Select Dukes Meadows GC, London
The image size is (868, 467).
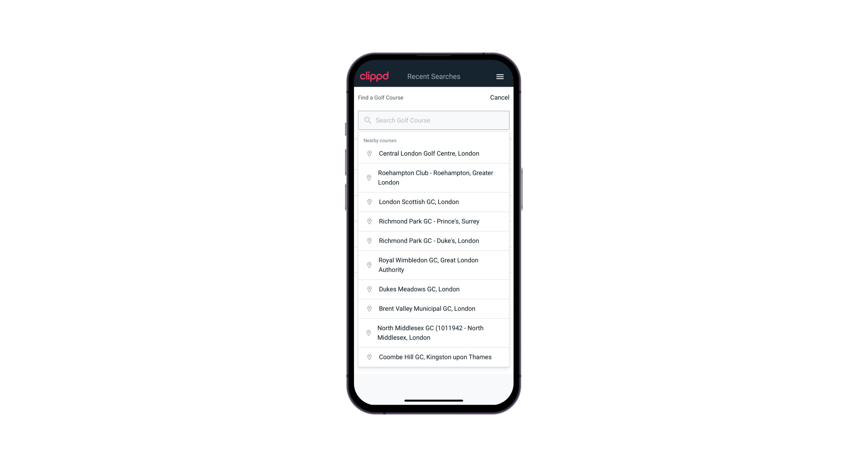[434, 289]
